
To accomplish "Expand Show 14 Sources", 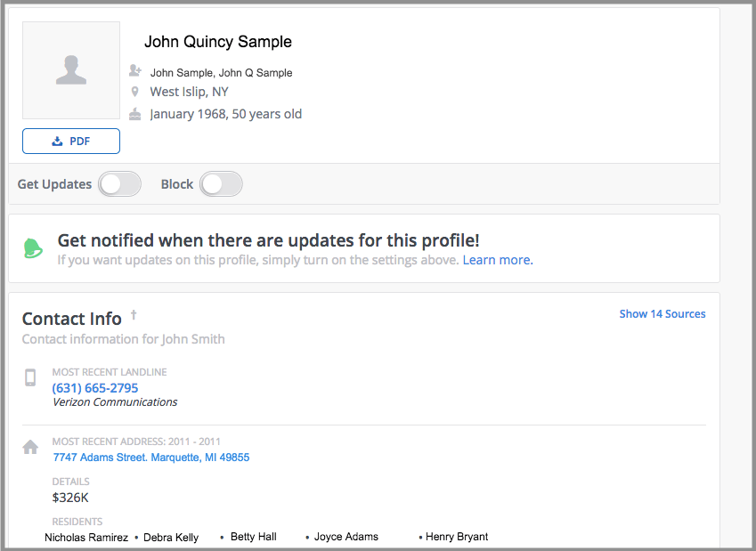I will (662, 313).
